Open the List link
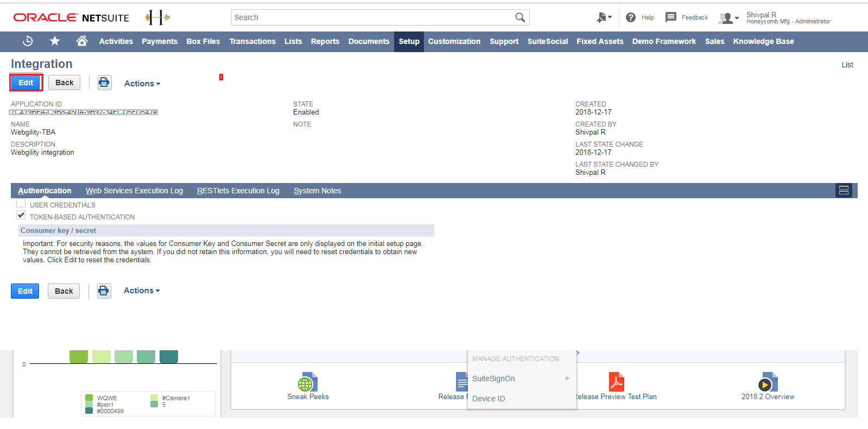Viewport: 868px width, 429px height. (x=847, y=65)
